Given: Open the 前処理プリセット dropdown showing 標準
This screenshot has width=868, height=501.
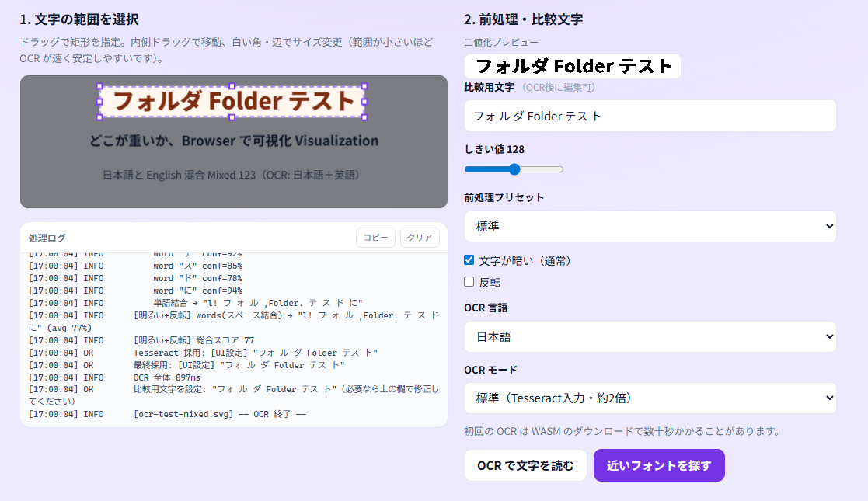Looking at the screenshot, I should coord(650,226).
